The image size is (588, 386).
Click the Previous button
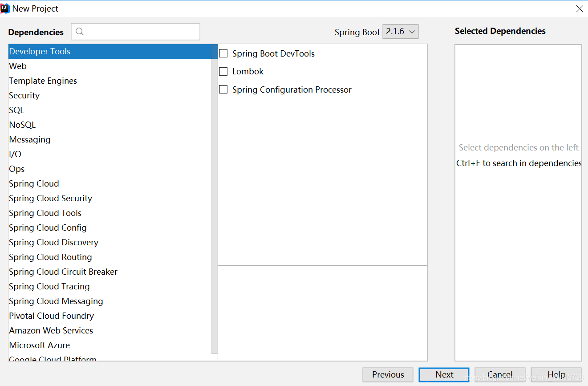pyautogui.click(x=388, y=374)
